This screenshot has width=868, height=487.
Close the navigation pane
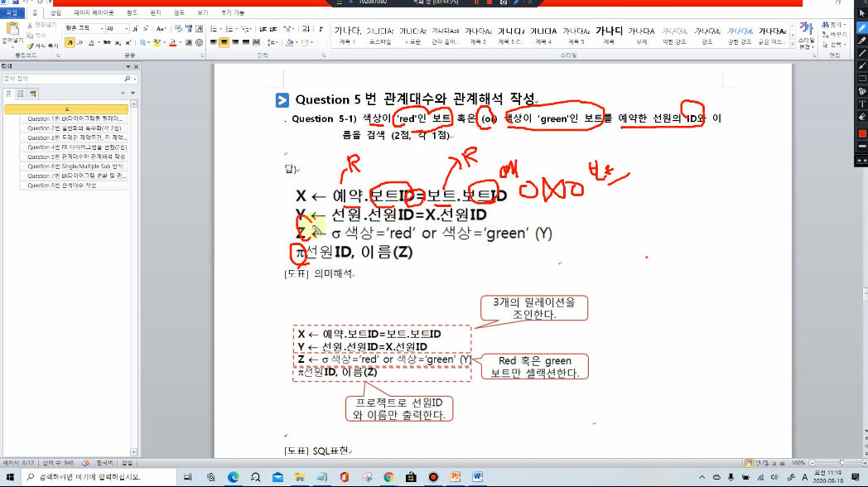pyautogui.click(x=136, y=66)
